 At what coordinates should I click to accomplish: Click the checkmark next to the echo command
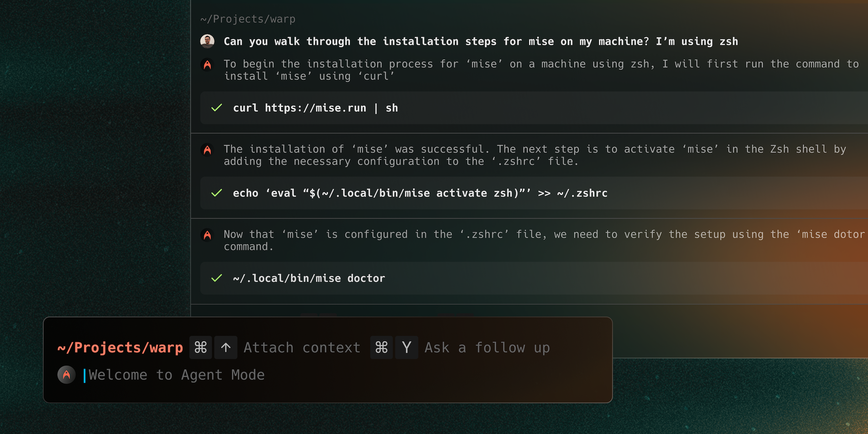pos(216,193)
